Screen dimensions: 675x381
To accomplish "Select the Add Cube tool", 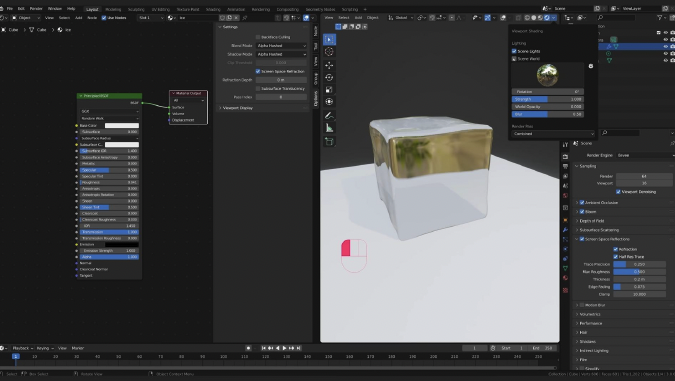I will coord(329,142).
